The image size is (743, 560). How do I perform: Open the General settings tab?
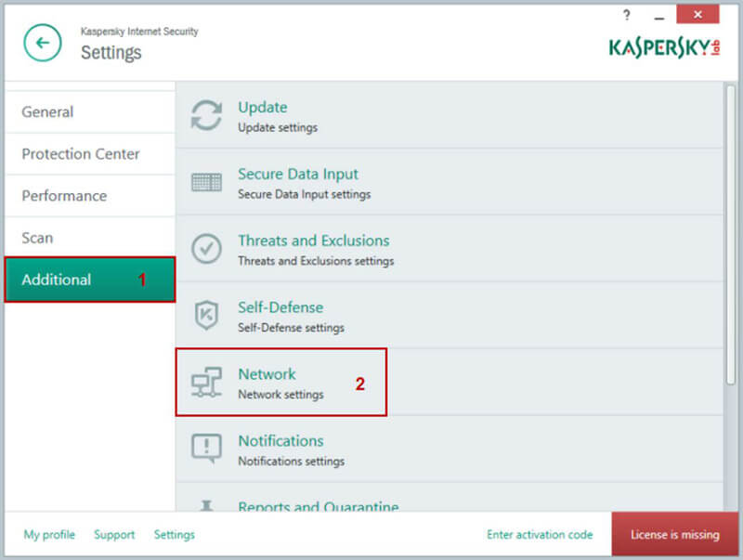[90, 112]
